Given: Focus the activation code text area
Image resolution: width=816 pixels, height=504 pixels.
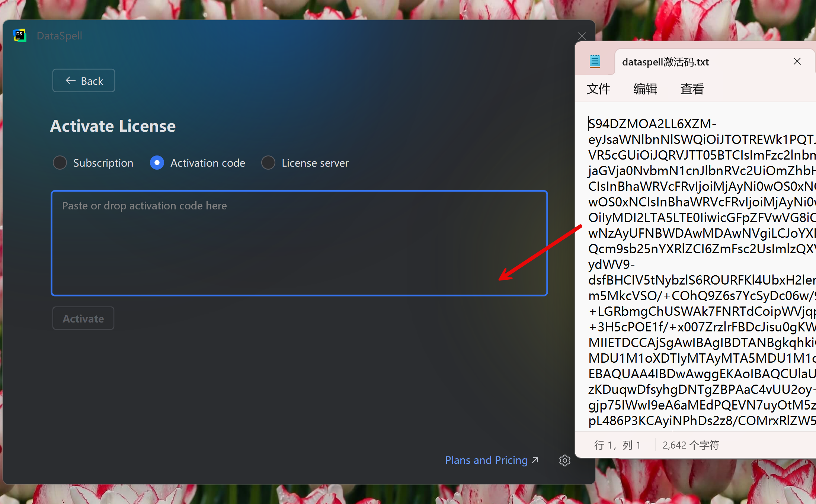Looking at the screenshot, I should (x=299, y=243).
